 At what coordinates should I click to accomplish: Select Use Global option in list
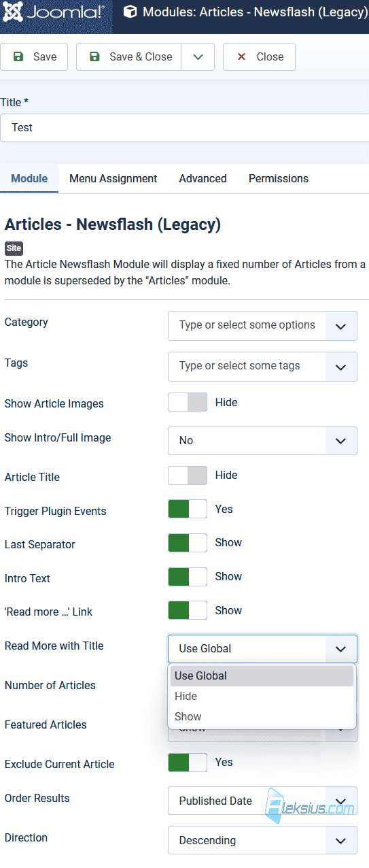(262, 675)
